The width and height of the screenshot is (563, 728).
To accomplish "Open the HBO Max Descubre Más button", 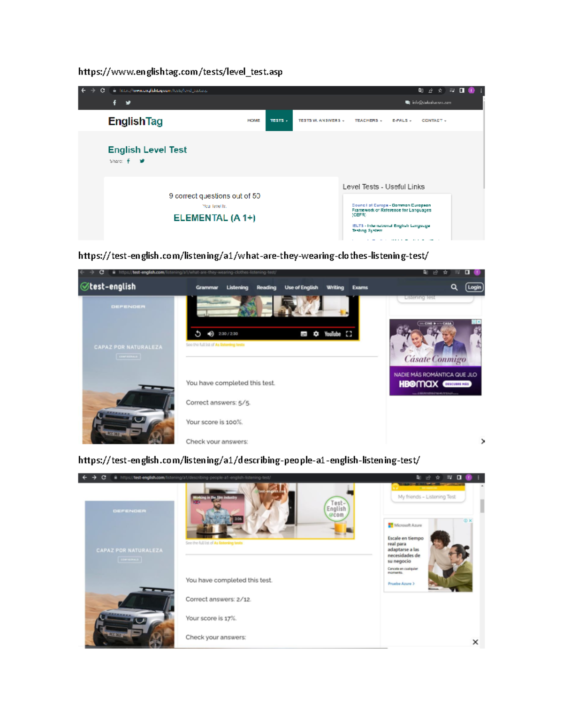I will coord(456,384).
